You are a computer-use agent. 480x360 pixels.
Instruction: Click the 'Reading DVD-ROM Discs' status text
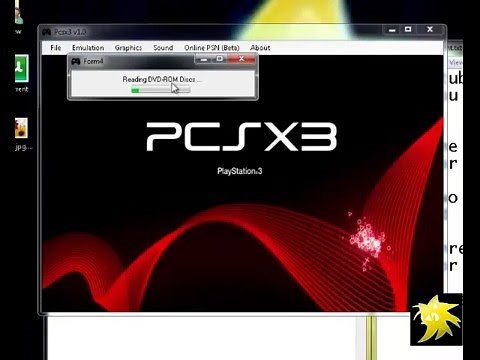pyautogui.click(x=162, y=79)
